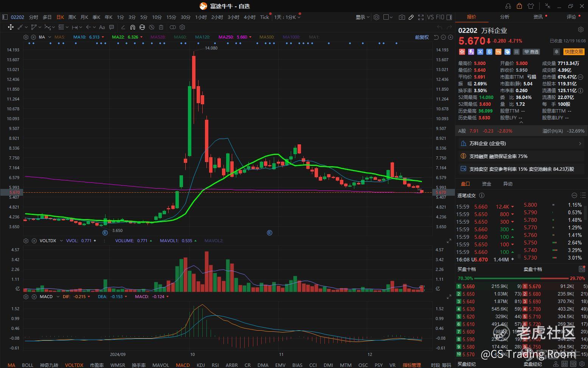Open MA indicator settings gear
Screen dimensions: 588x368
[26, 37]
